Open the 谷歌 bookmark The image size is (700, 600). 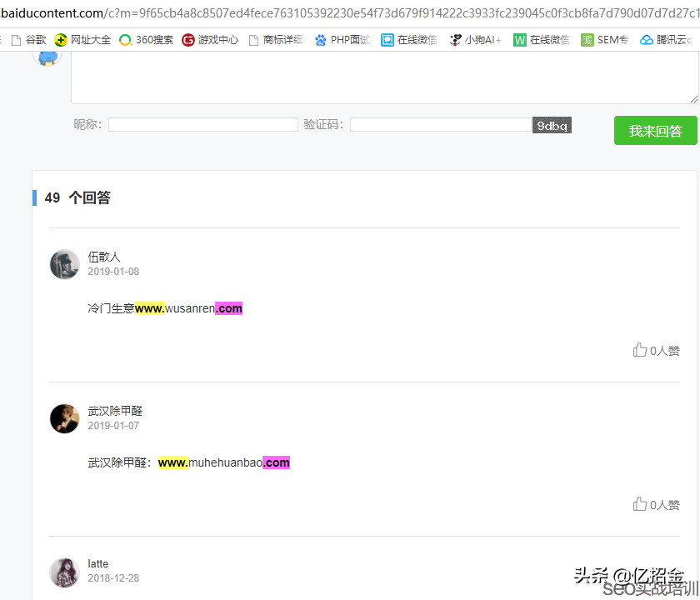pyautogui.click(x=28, y=40)
